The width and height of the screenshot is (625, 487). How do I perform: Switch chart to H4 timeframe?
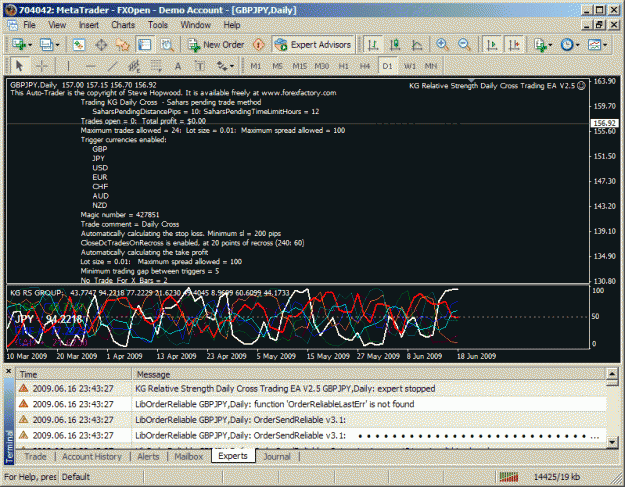click(x=365, y=66)
